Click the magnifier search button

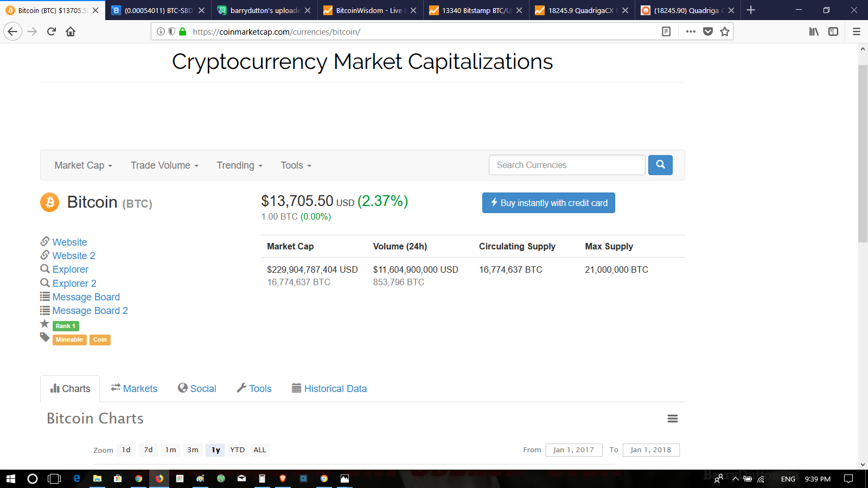pyautogui.click(x=660, y=165)
